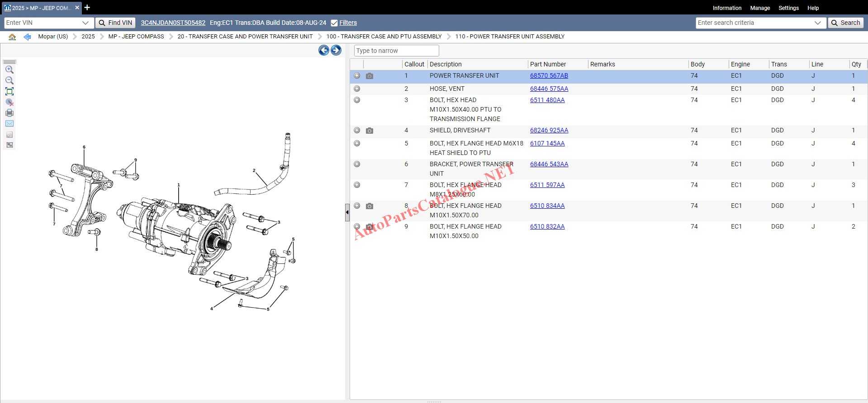Open the Settings menu
Image resolution: width=868 pixels, height=403 pixels.
(788, 8)
